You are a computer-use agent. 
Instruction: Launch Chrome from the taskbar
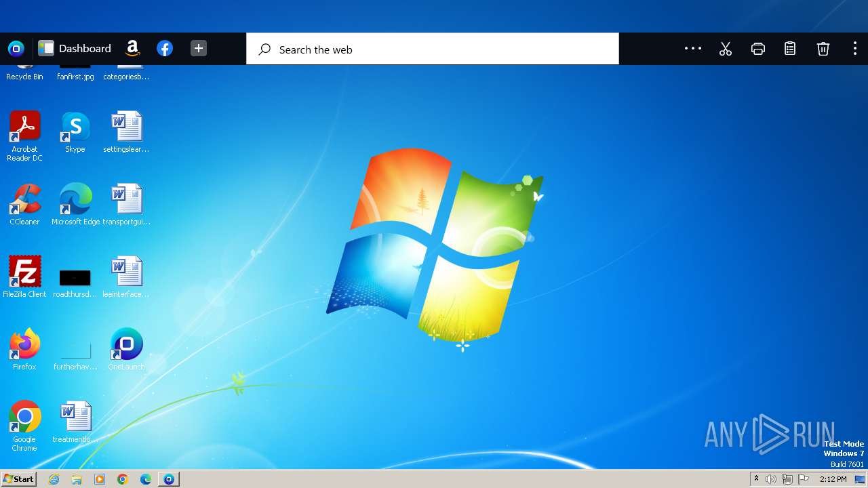[123, 479]
